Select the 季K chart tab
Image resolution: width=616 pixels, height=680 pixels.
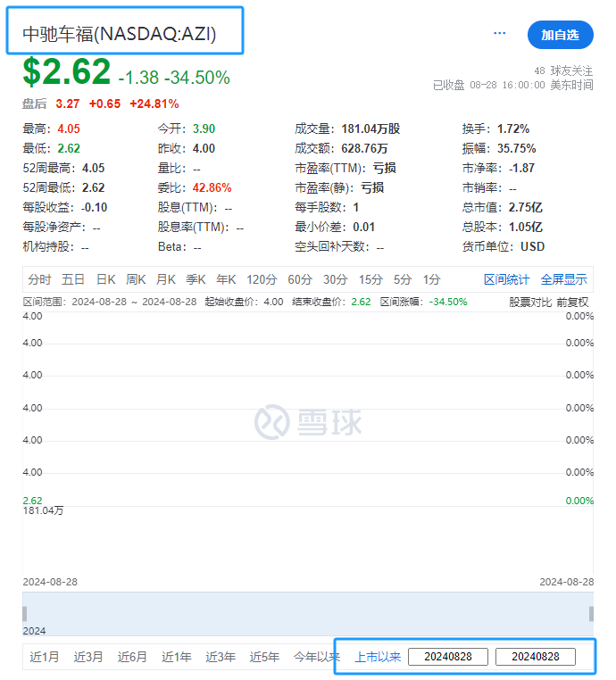tap(196, 279)
